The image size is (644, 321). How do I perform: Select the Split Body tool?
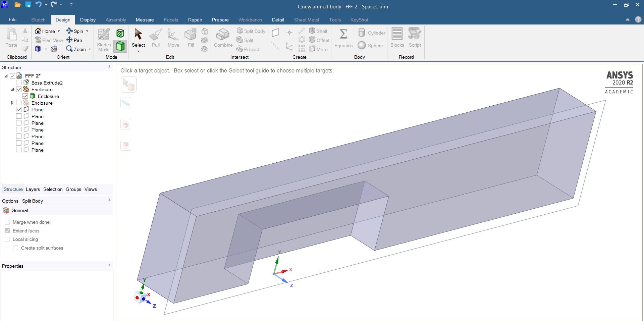[x=251, y=31]
